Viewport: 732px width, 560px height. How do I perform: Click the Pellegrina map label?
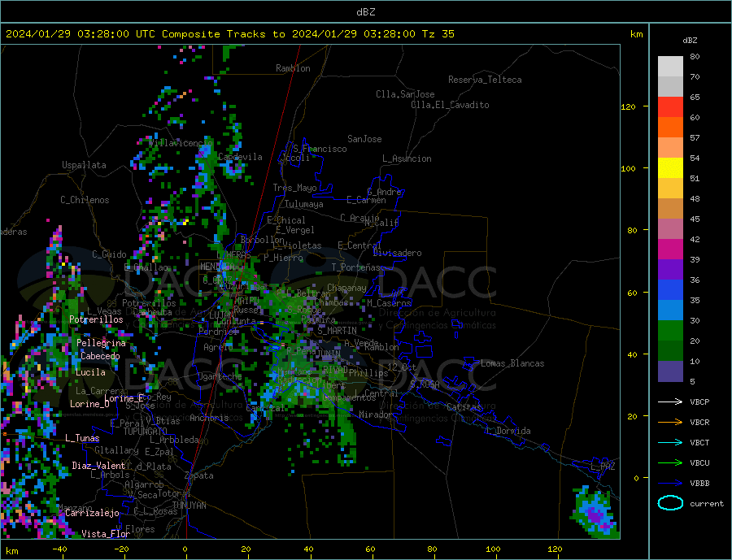pos(102,343)
